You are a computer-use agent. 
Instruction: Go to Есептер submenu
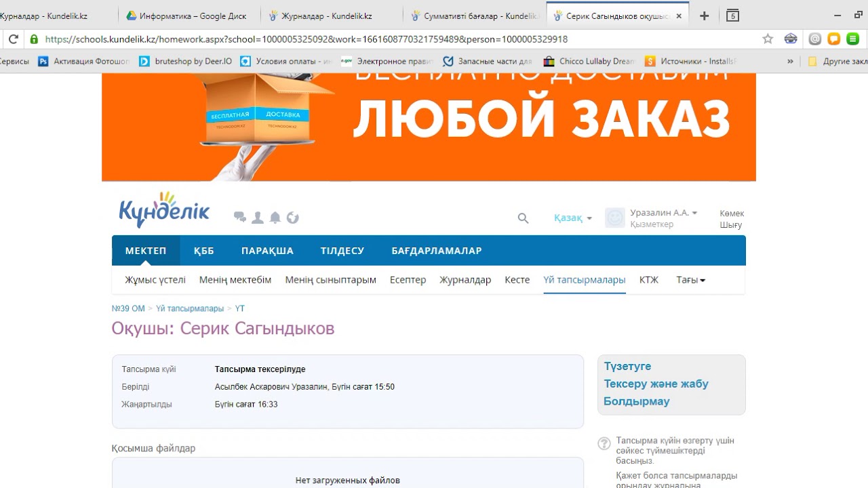click(408, 280)
